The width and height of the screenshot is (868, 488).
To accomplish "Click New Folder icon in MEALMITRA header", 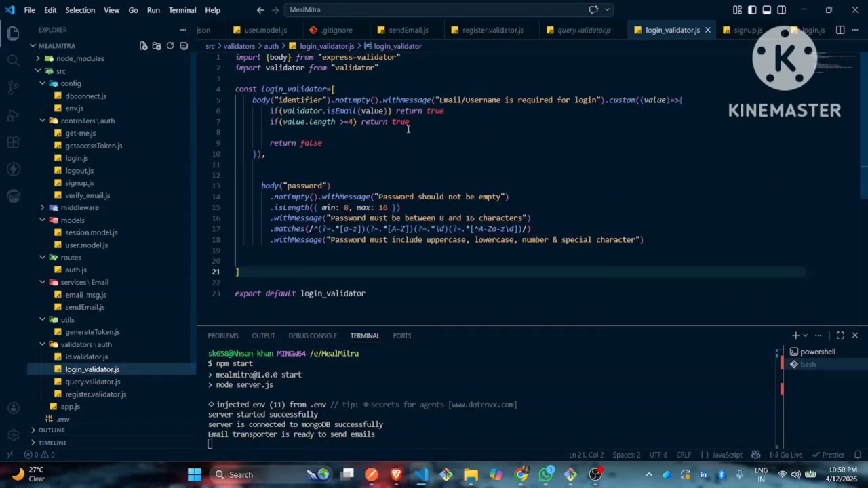I will click(157, 46).
